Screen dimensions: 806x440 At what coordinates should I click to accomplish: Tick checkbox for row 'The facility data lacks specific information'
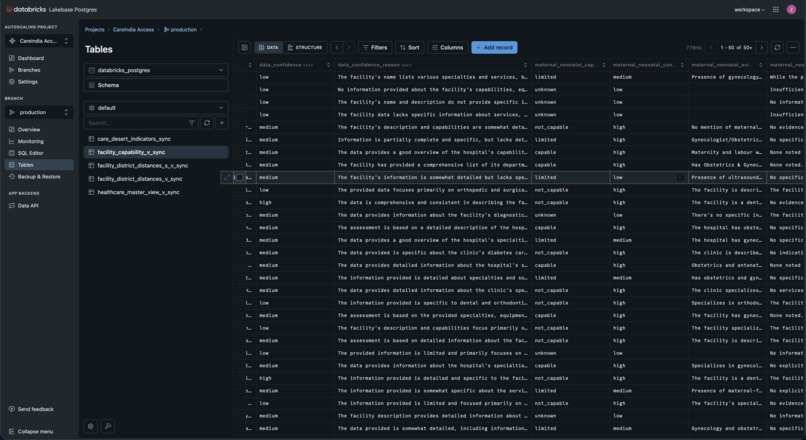(240, 115)
